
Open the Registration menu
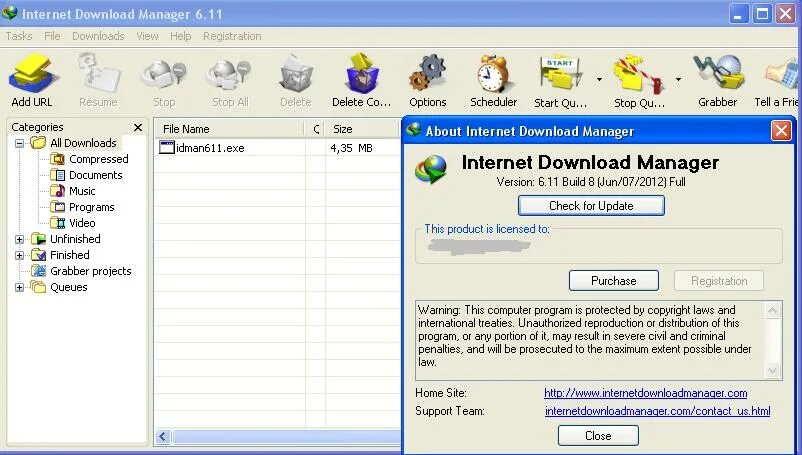[x=232, y=36]
